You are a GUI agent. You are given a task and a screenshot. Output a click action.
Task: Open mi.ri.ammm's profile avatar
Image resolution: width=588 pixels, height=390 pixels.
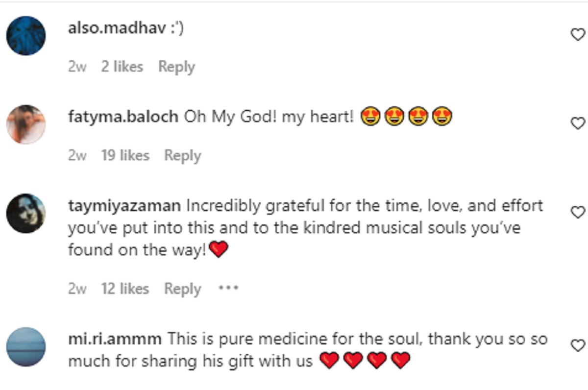(26, 347)
